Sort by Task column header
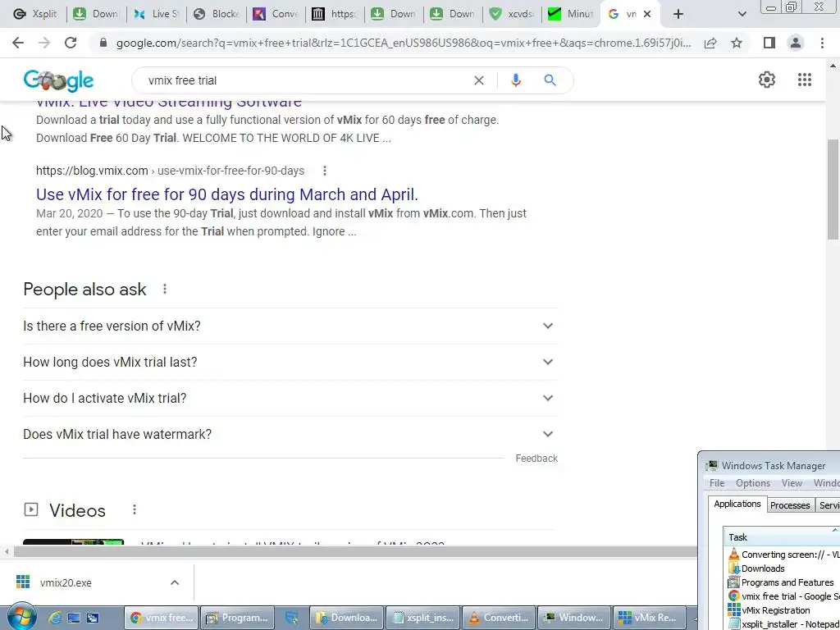 click(782, 536)
